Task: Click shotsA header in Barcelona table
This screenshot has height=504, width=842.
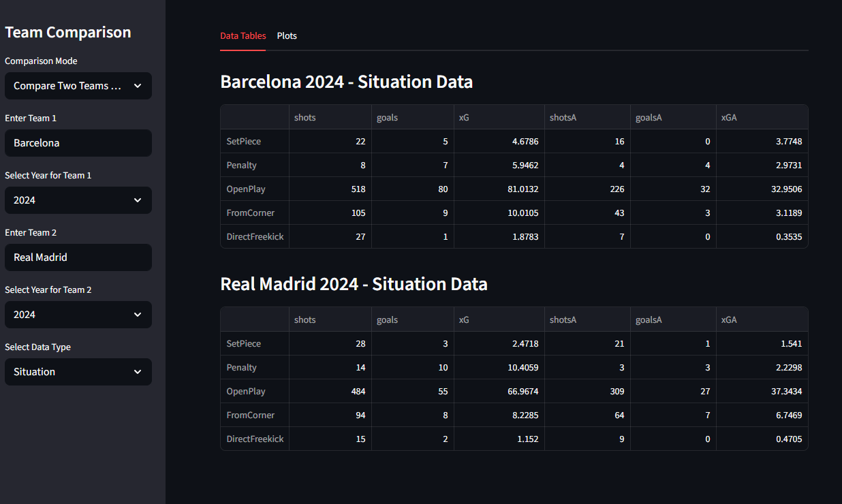Action: 587,118
